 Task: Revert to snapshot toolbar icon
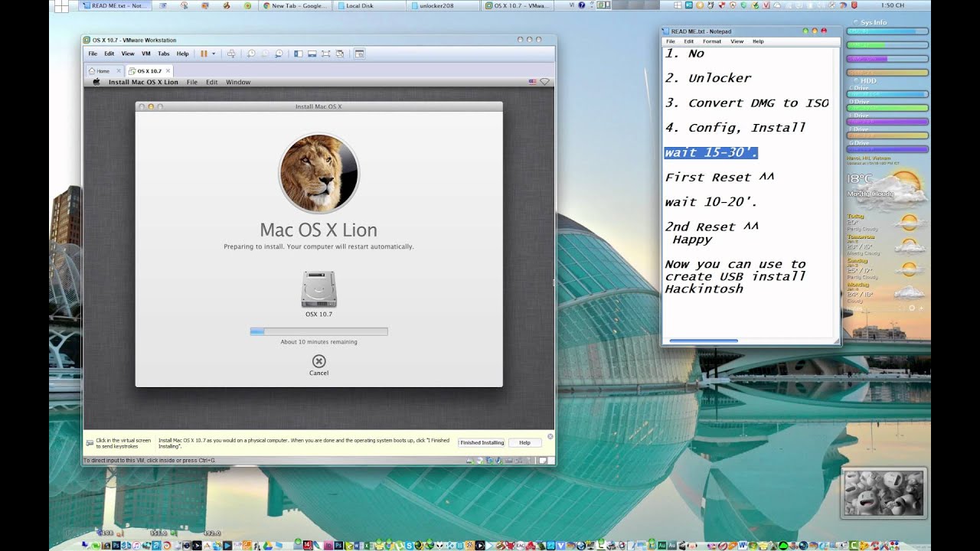265,54
